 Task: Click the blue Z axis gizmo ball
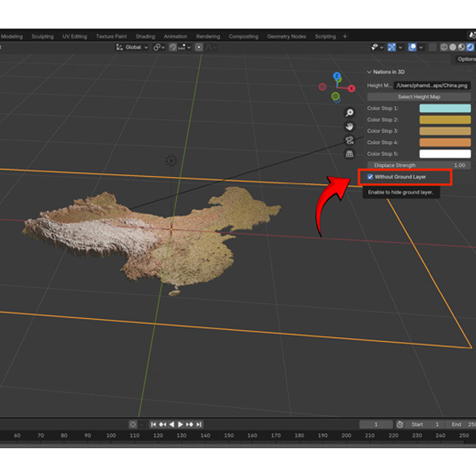[336, 76]
